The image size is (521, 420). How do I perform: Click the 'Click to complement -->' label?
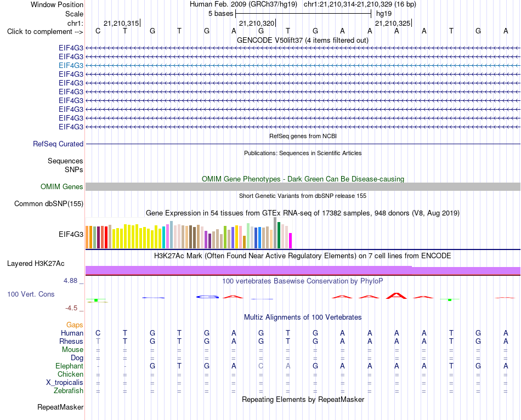coord(45,32)
